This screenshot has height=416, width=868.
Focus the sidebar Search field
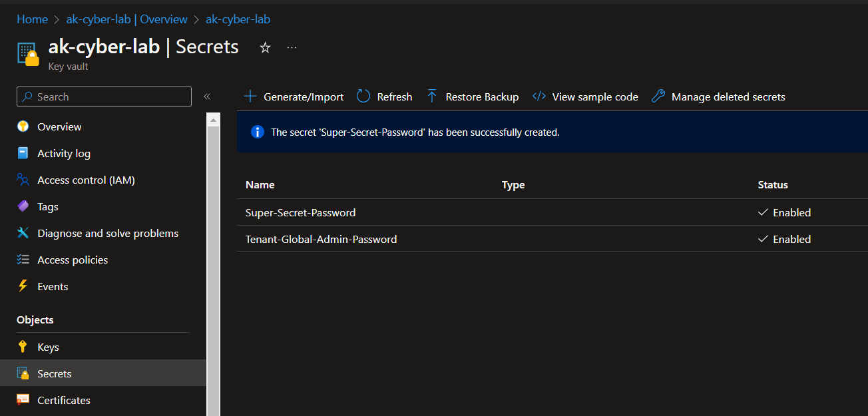click(x=104, y=97)
